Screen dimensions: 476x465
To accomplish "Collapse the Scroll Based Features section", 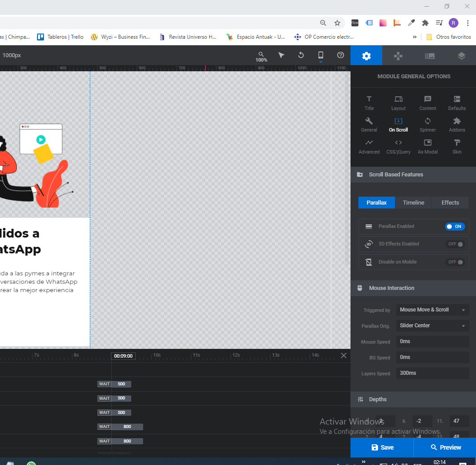I will [x=413, y=174].
